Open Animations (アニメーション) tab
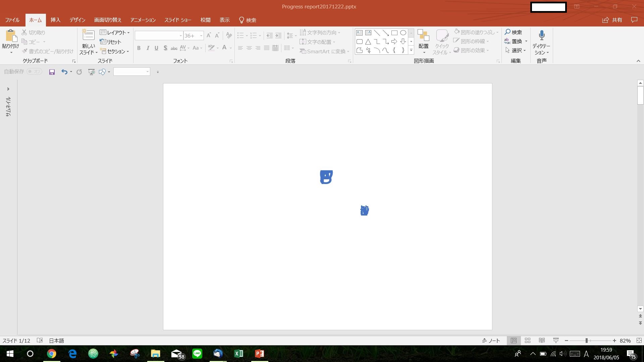This screenshot has height=362, width=644. pos(143,20)
